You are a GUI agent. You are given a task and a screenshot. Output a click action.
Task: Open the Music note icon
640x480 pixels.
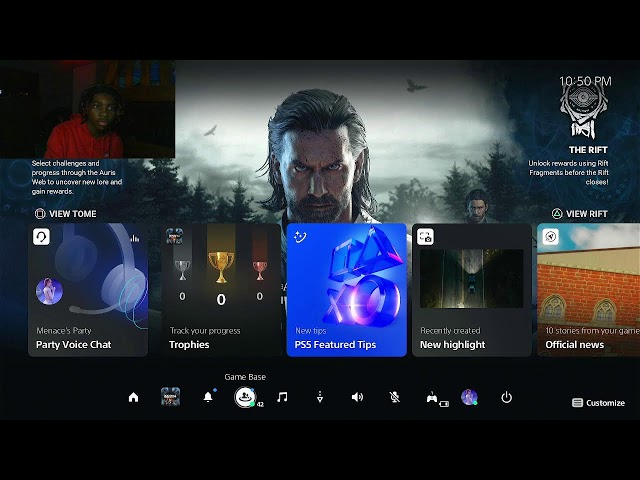(x=282, y=397)
